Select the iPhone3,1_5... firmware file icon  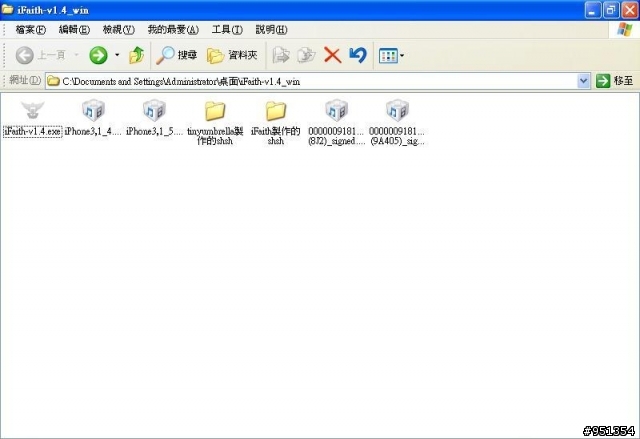154,110
